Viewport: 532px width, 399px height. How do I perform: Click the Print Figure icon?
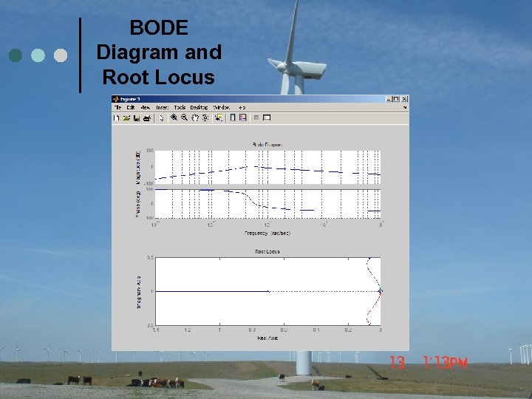pos(147,117)
